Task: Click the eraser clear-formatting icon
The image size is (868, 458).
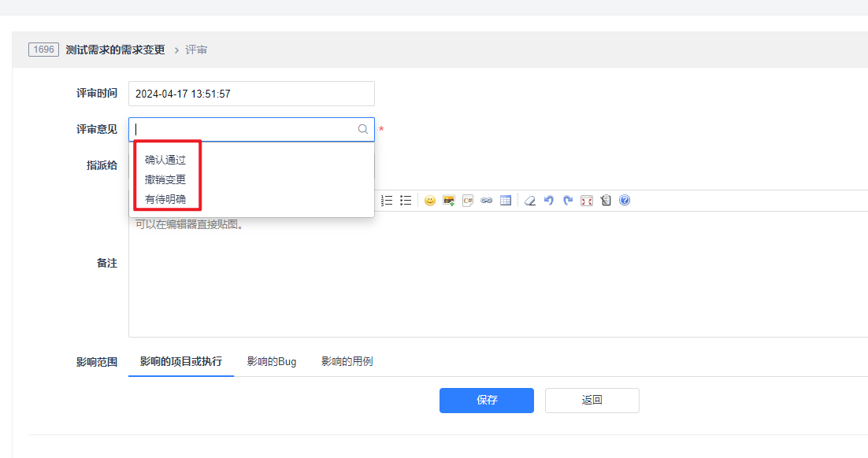Action: point(530,201)
